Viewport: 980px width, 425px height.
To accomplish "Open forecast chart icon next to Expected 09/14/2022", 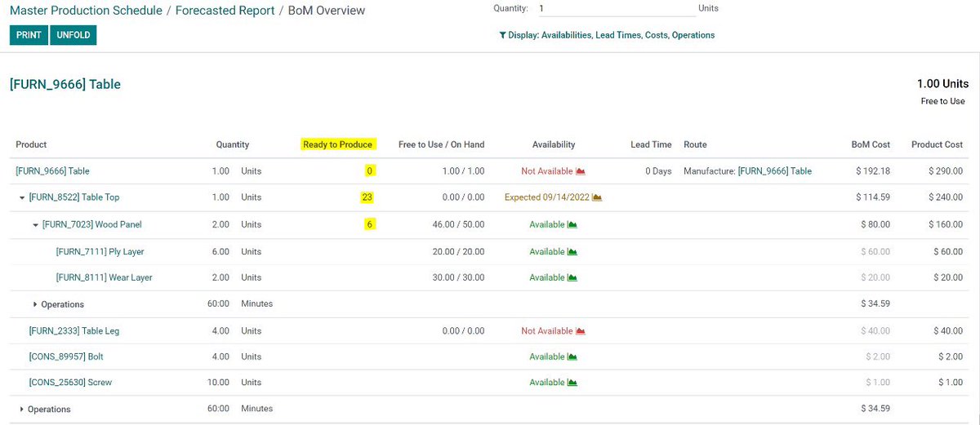I will coord(597,197).
